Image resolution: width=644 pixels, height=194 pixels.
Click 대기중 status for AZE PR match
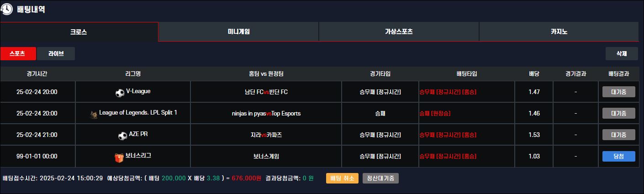tap(618, 135)
